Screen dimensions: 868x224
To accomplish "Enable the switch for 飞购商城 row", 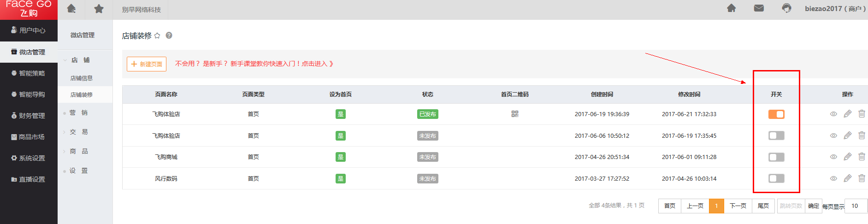I will point(776,157).
